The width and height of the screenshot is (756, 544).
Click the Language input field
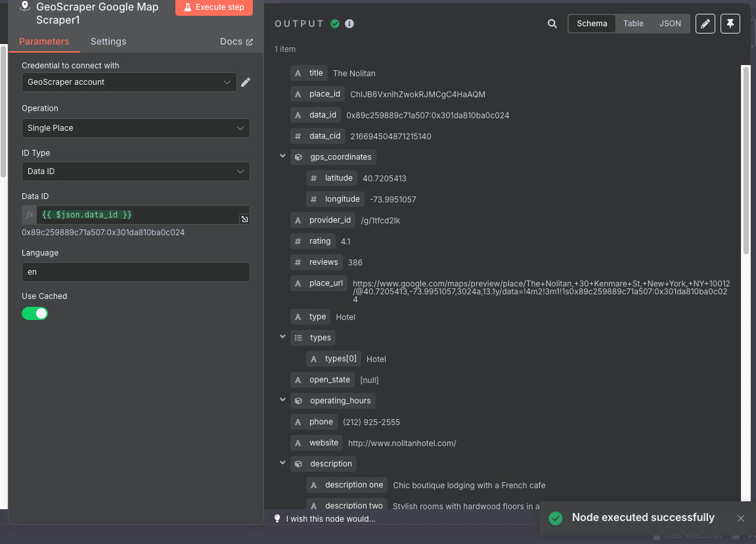[x=136, y=272]
